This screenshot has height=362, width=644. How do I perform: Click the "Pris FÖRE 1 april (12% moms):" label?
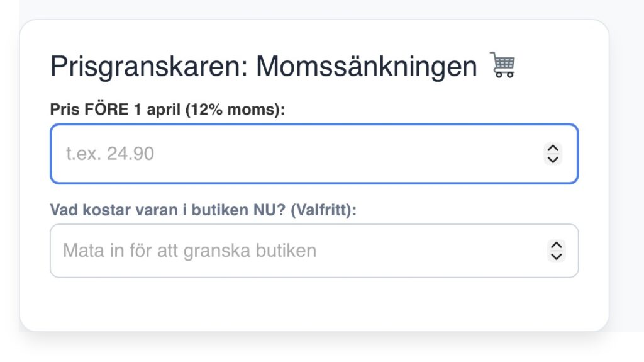tap(167, 110)
